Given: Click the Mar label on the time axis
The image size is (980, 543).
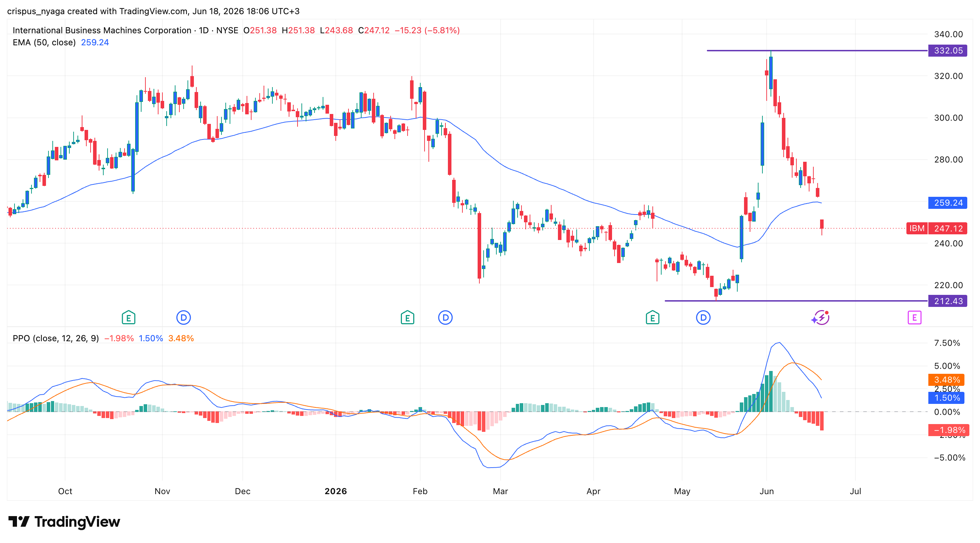Looking at the screenshot, I should 500,491.
